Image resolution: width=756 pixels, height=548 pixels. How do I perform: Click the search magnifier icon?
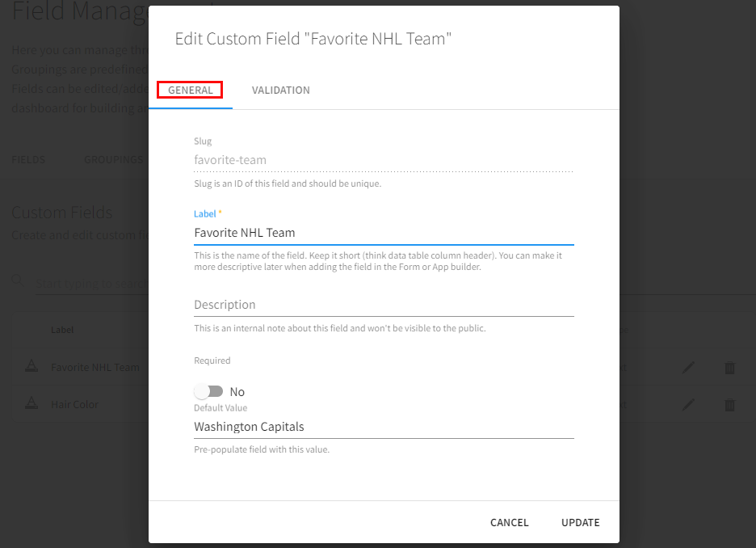tap(17, 280)
